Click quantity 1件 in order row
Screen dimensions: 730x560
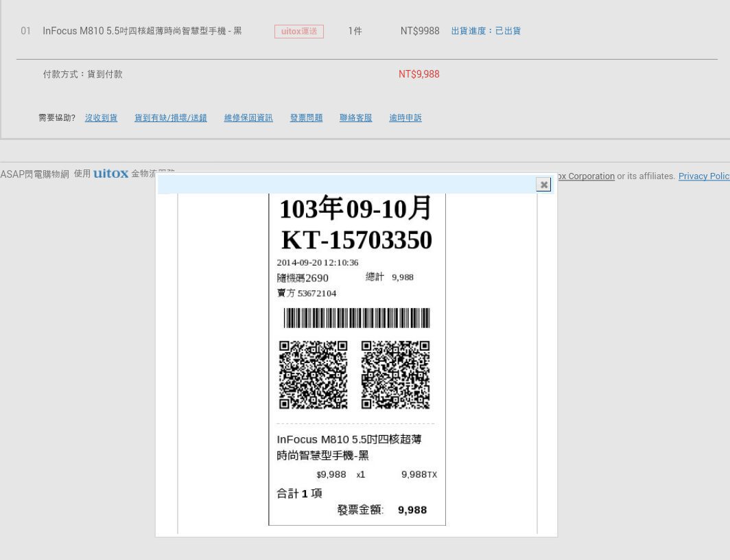355,31
